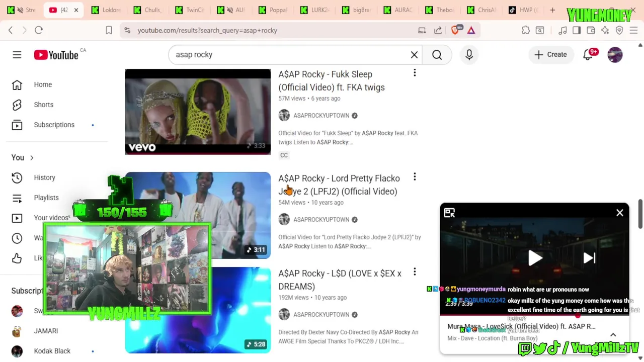The width and height of the screenshot is (644, 362).
Task: Click the Mura Masa LoveSick miniplayer title
Action: pyautogui.click(x=521, y=326)
